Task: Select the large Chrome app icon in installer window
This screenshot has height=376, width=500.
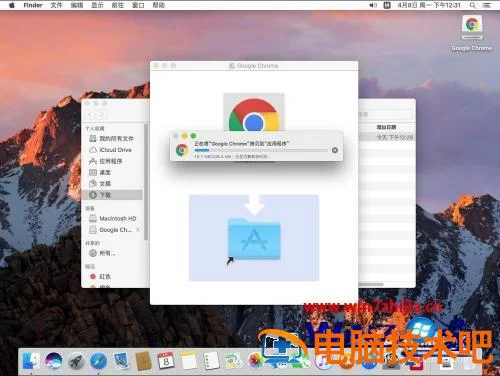Action: (x=254, y=113)
